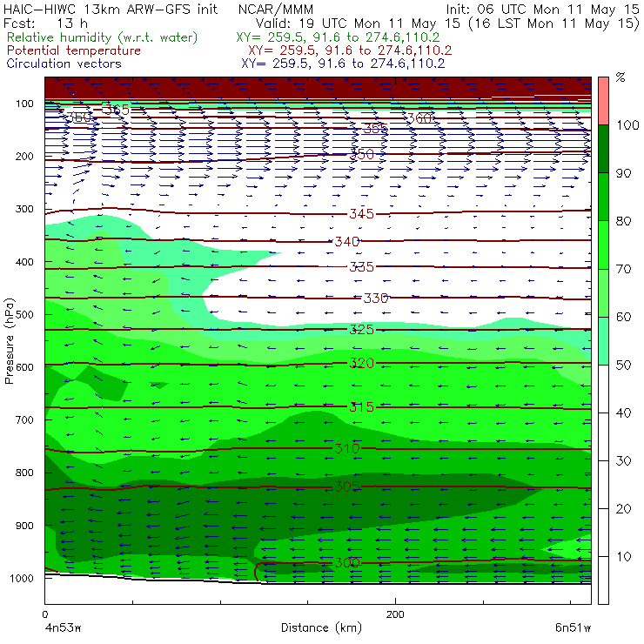
Task: Click the '355' potential temperature contour label
Action: point(376,129)
